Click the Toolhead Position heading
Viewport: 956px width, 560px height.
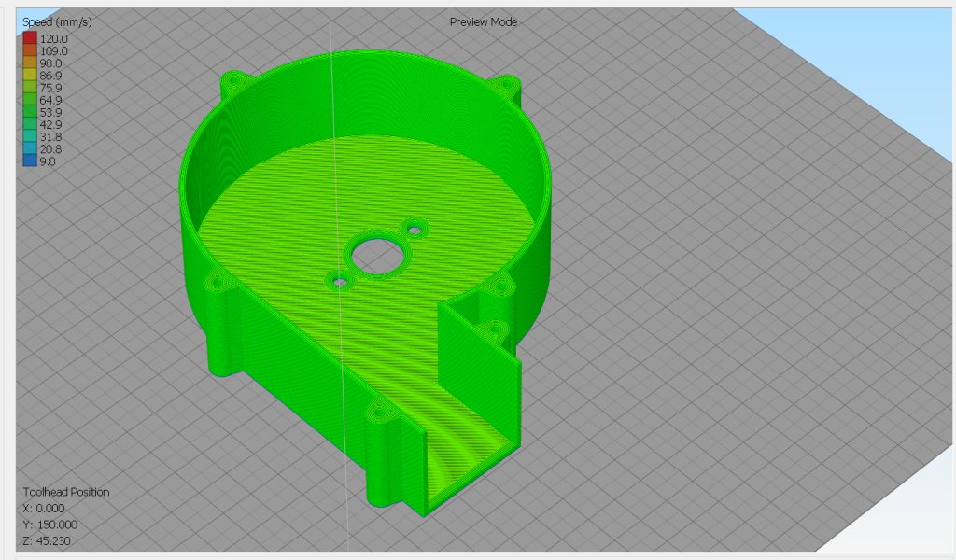click(x=65, y=492)
